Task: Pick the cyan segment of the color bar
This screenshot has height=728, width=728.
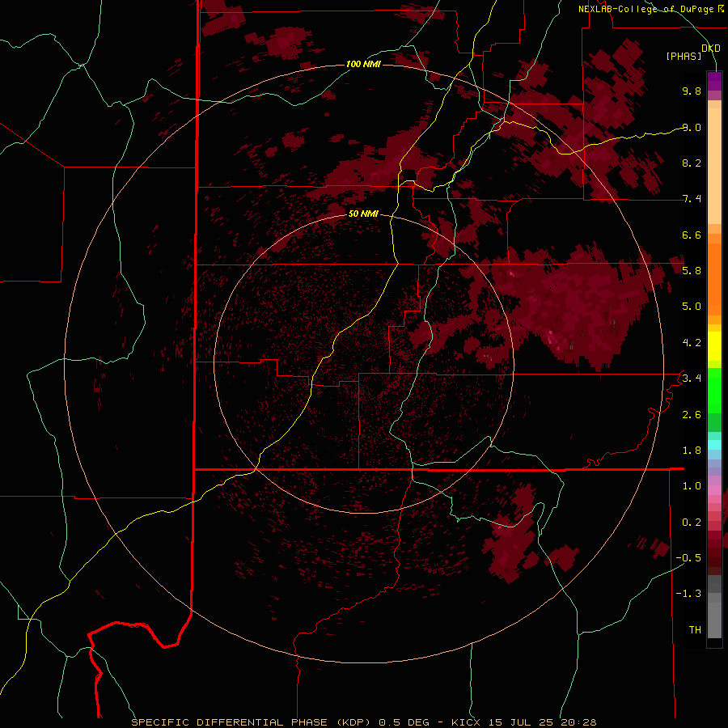Action: [x=714, y=445]
